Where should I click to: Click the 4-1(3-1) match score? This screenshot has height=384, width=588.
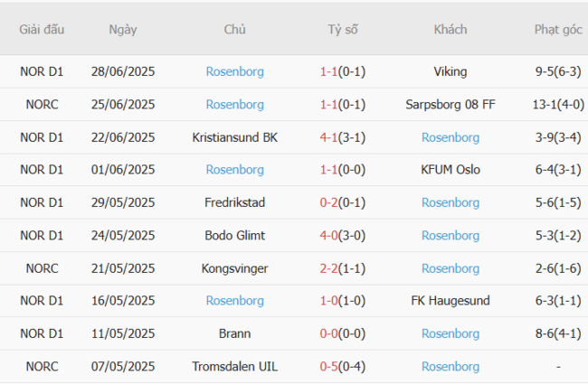coord(343,137)
